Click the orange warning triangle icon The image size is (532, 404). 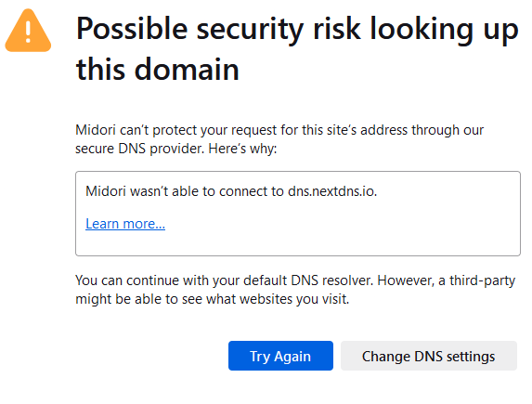pyautogui.click(x=28, y=31)
